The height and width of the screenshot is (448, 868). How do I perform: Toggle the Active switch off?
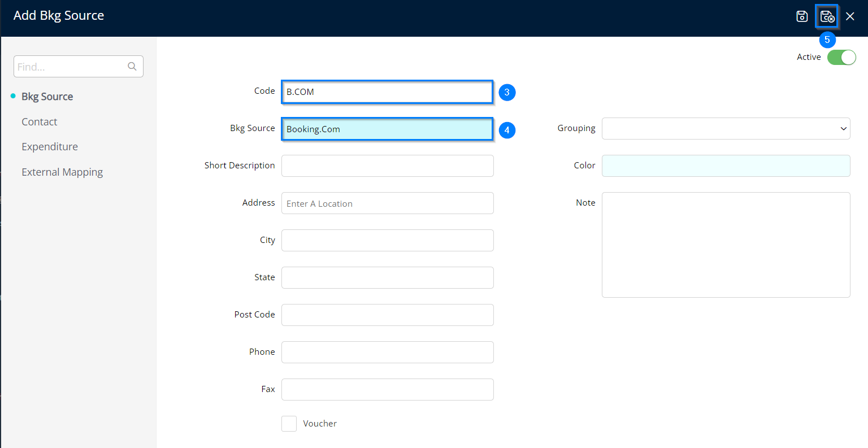point(841,57)
